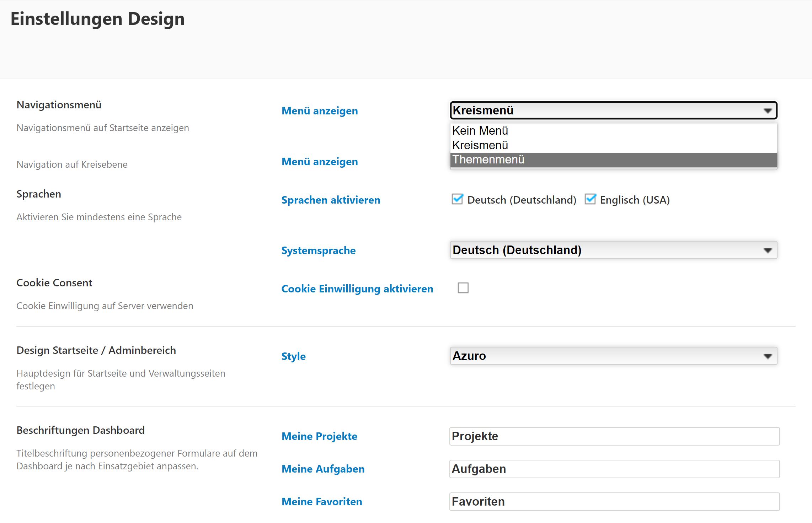Click the 'Hauptdesign für Startseite und Verwaltungsseiten festlegen' description

click(x=121, y=380)
